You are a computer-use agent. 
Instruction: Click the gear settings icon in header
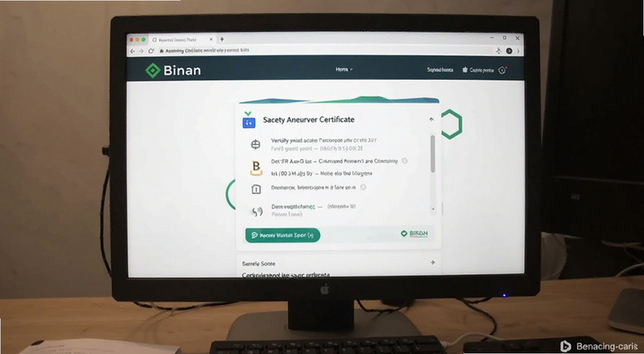point(465,70)
